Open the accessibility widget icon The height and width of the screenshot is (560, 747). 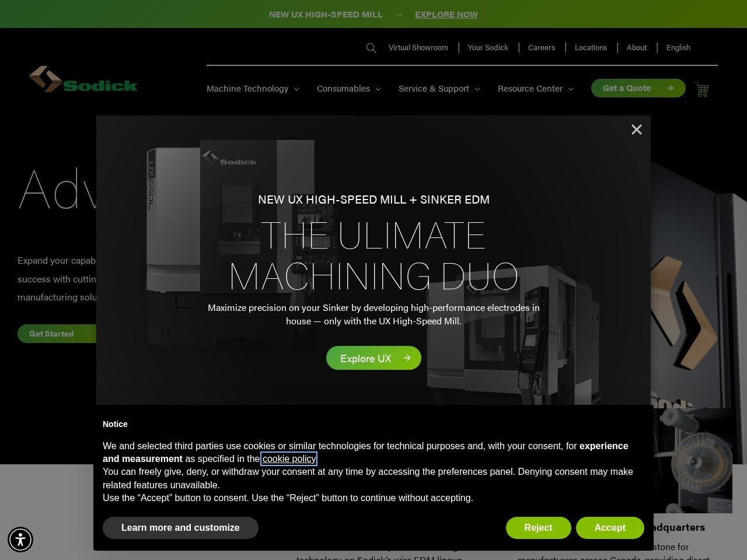coord(20,540)
